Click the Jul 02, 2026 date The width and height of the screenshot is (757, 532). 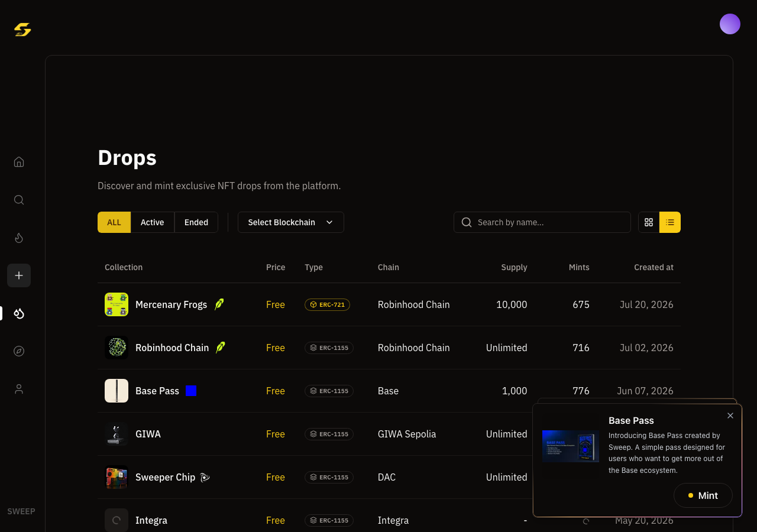(x=646, y=348)
